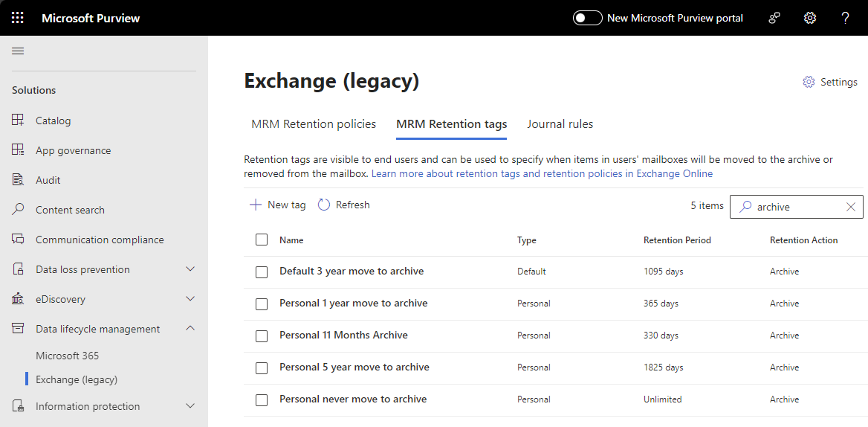
Task: Open the Journal rules tab
Action: [560, 124]
